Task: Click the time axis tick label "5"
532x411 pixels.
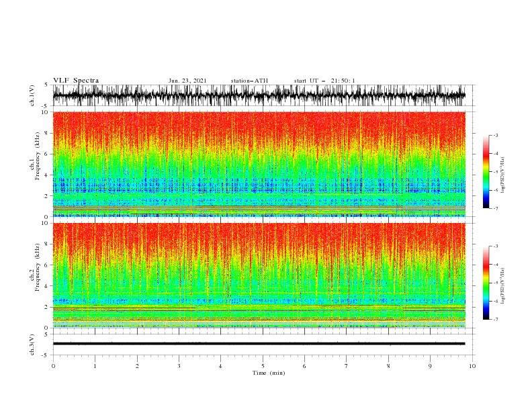Action: pyautogui.click(x=263, y=366)
